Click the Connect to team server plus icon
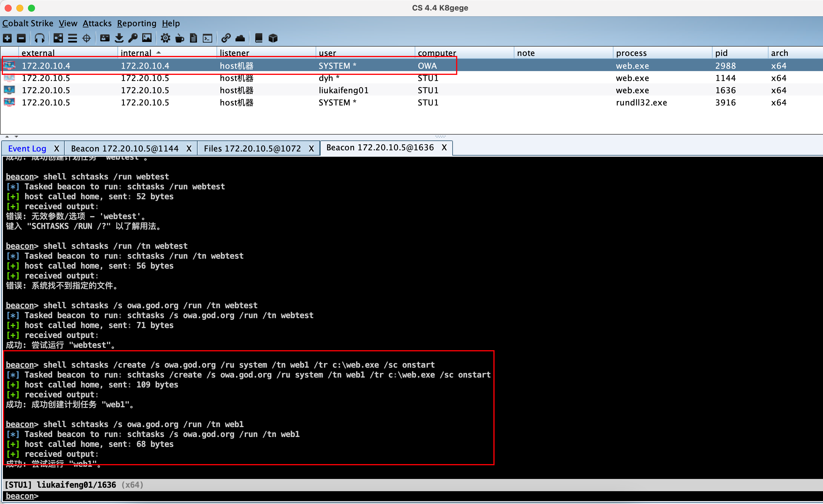Screen dimensions: 823x504 point(7,38)
